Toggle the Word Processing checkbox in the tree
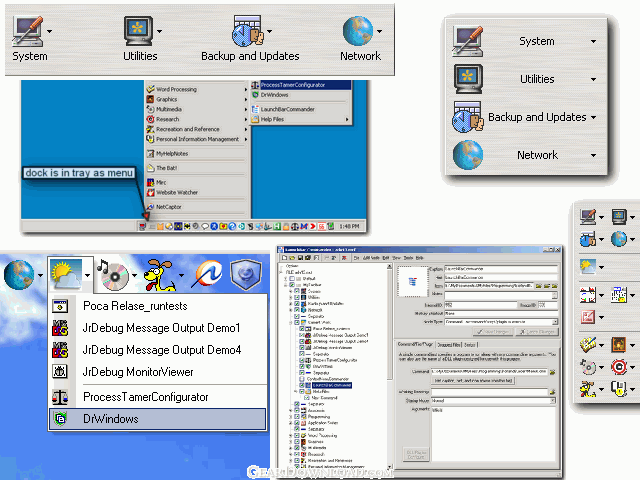 (x=297, y=436)
